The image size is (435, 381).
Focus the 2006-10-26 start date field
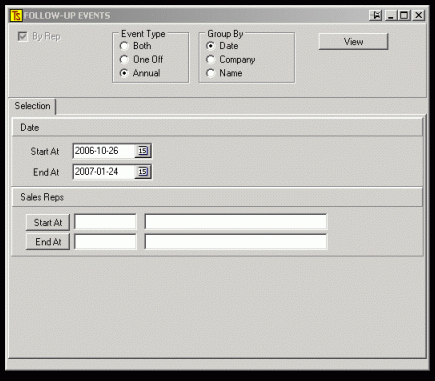point(104,151)
